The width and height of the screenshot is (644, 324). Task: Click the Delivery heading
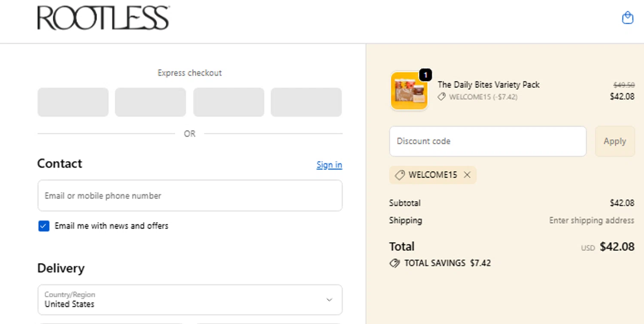61,268
